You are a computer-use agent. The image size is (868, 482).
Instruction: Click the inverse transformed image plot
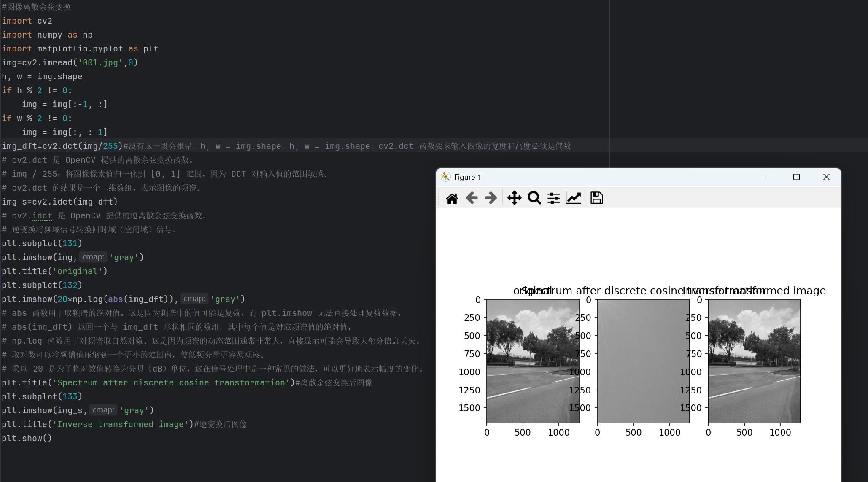point(754,361)
